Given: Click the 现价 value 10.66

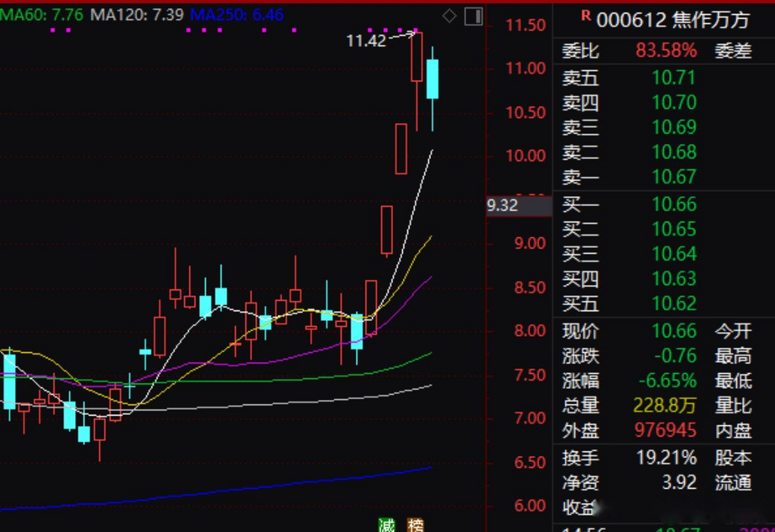Looking at the screenshot, I should [x=674, y=331].
